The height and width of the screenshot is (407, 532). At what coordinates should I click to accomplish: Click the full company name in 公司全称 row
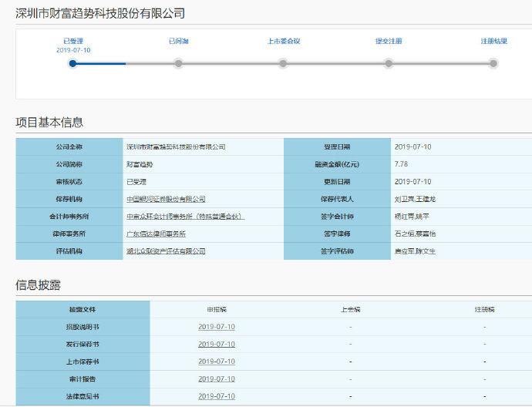click(x=176, y=147)
